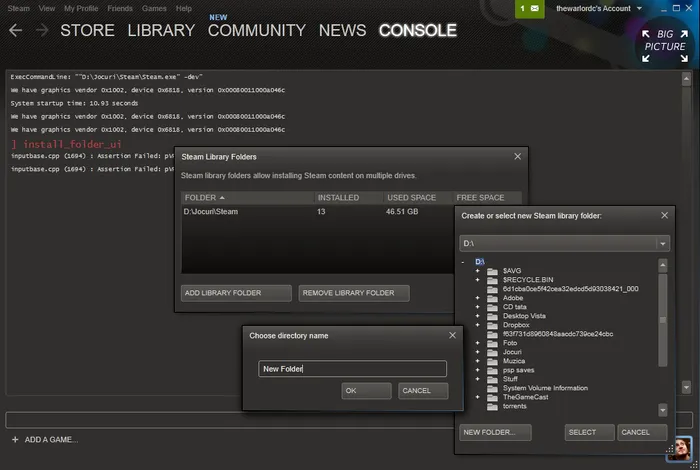Viewport: 700px width, 470px height.
Task: Cancel the folder selection dialog
Action: click(x=642, y=433)
